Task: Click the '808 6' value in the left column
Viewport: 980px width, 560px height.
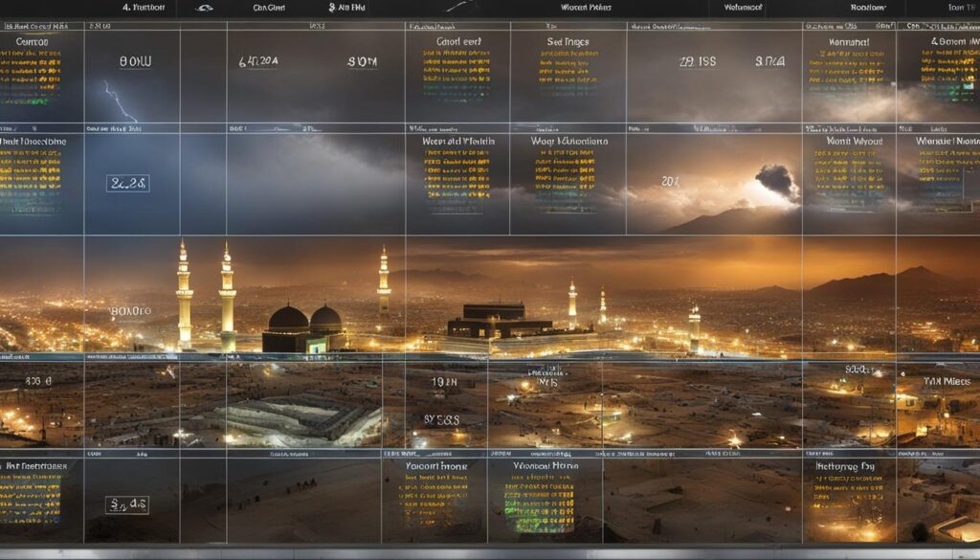Action: pyautogui.click(x=38, y=381)
